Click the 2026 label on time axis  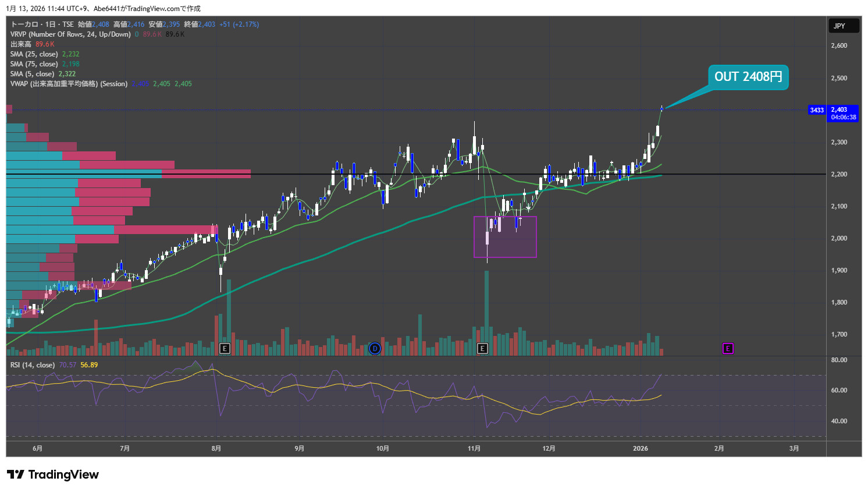[x=640, y=448]
